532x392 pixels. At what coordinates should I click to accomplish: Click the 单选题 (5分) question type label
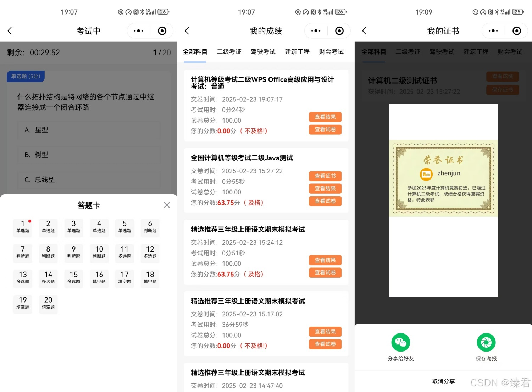(26, 76)
